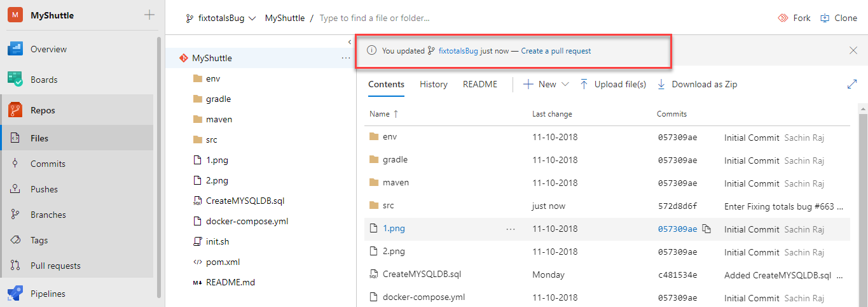This screenshot has width=868, height=307.
Task: Switch to Contents tab
Action: (386, 84)
